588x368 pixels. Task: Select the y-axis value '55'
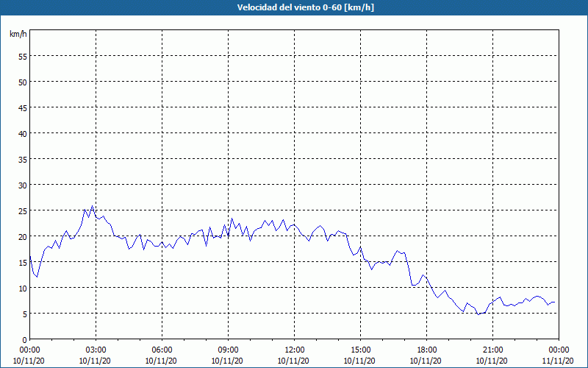click(x=23, y=57)
